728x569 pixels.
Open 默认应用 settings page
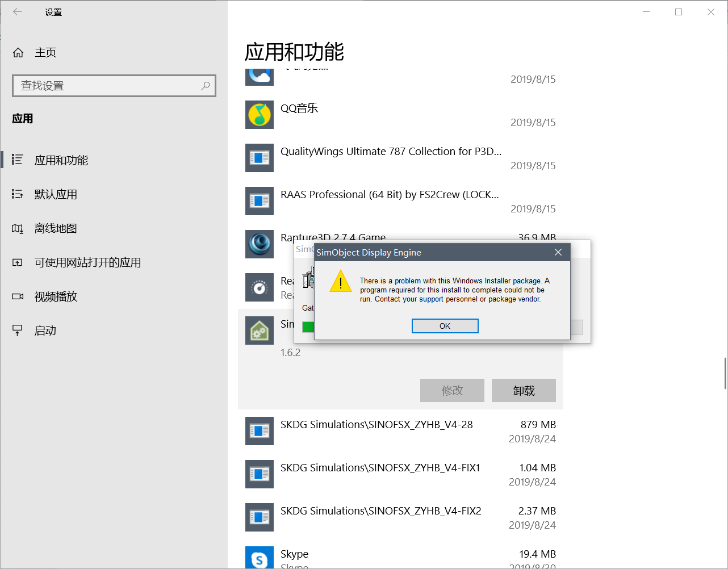[x=56, y=194]
